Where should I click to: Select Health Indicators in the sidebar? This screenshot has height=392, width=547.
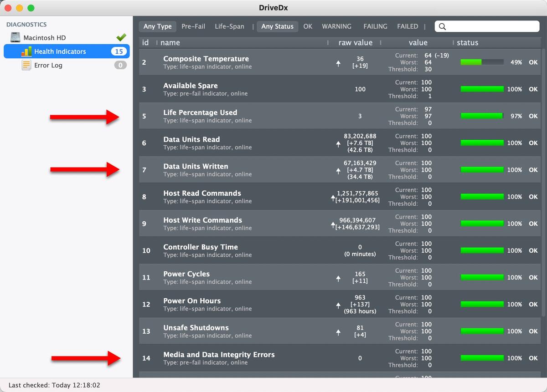pos(60,51)
